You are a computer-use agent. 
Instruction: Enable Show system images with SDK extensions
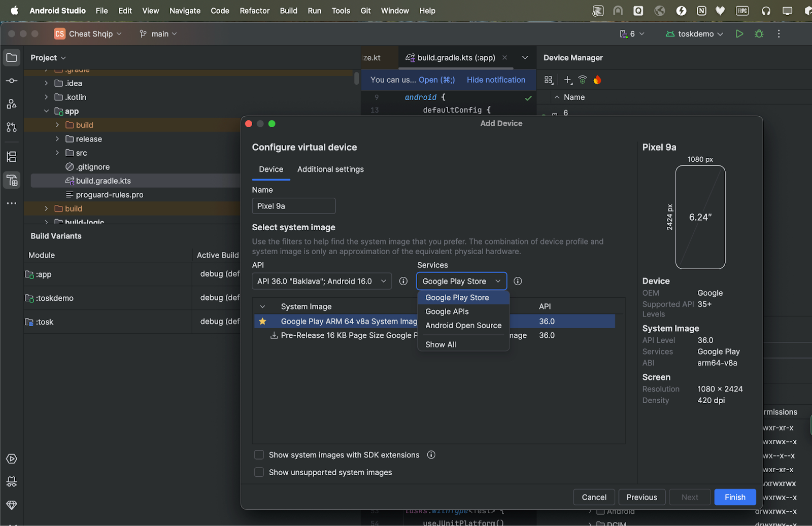259,455
